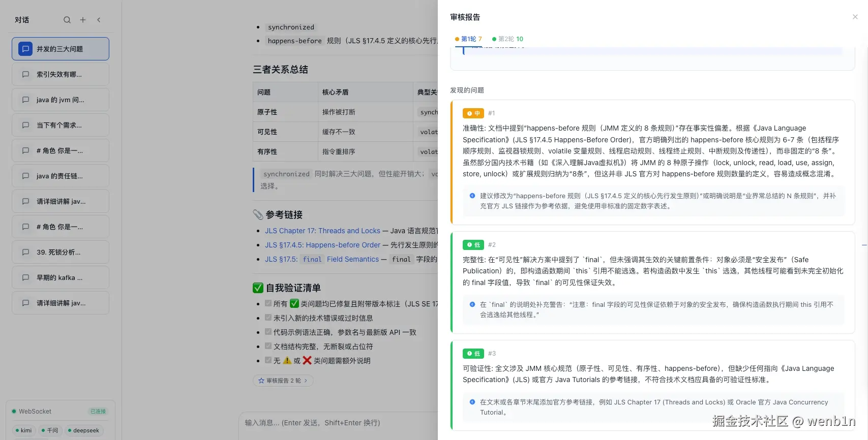This screenshot has height=440, width=868.
Task: Click the 低 severity badge on issue #3
Action: pyautogui.click(x=473, y=354)
